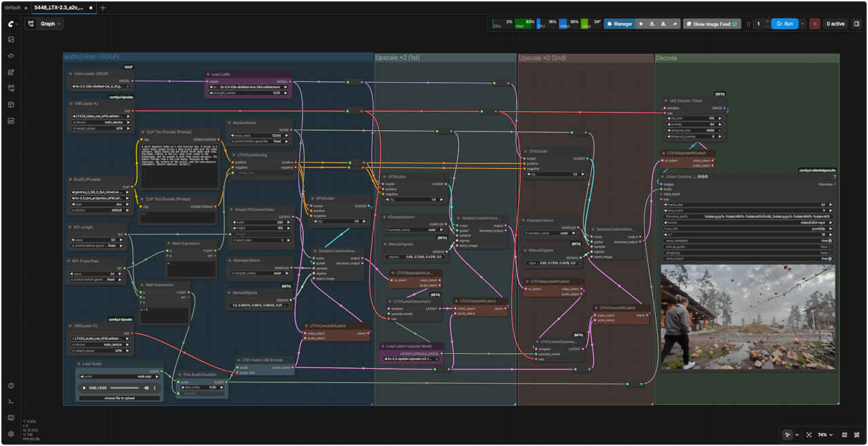The height and width of the screenshot is (446, 868).
Task: Toggle the minimap icon at bottom right
Action: [844, 434]
